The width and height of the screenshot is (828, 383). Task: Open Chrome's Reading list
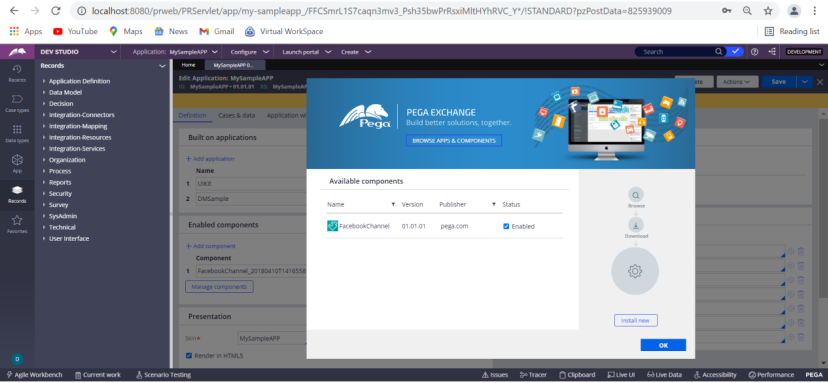[792, 31]
